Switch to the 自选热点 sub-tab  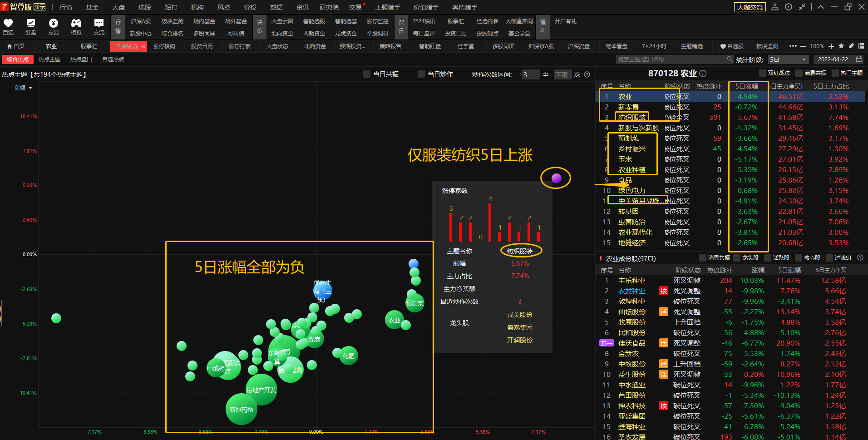(113, 59)
